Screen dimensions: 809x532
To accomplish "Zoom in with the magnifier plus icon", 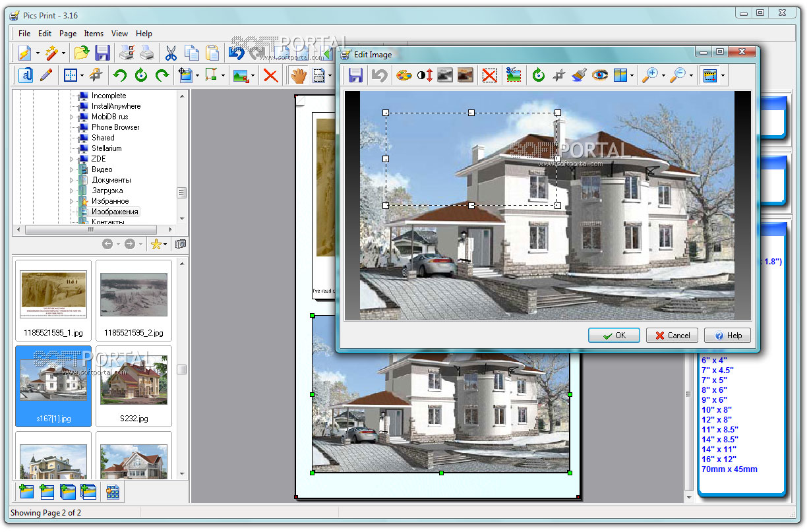I will pyautogui.click(x=649, y=75).
